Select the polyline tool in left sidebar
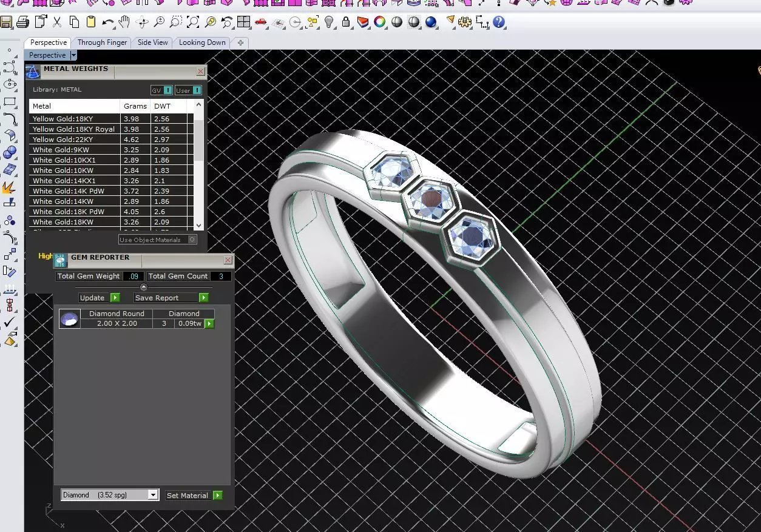The width and height of the screenshot is (761, 532). click(10, 67)
